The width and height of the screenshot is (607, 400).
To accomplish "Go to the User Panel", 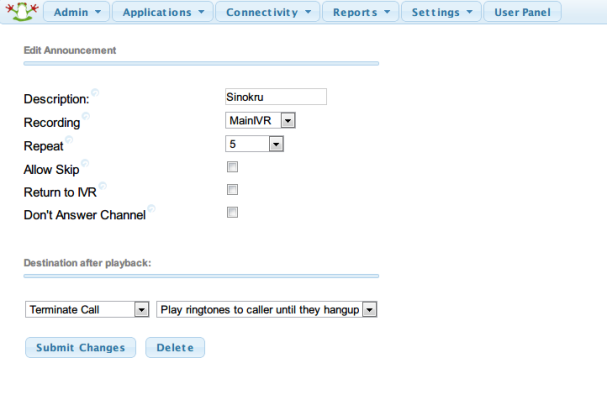I will (x=522, y=12).
